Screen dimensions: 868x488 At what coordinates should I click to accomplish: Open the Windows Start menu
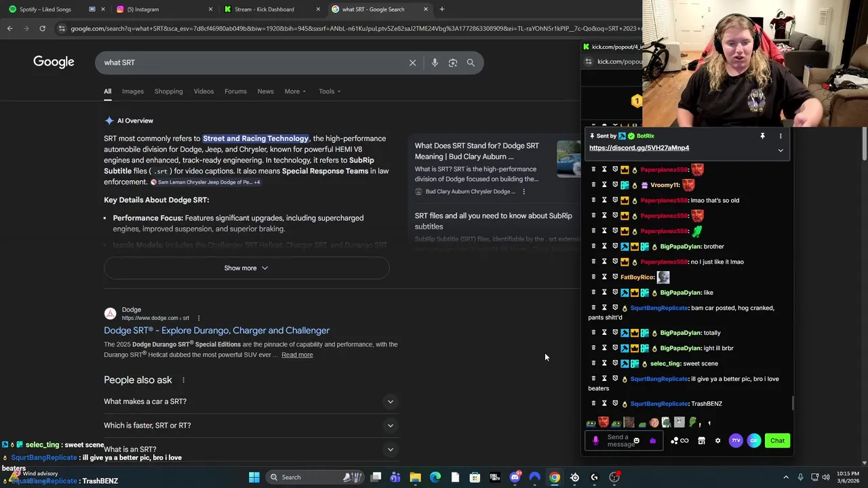click(x=254, y=477)
